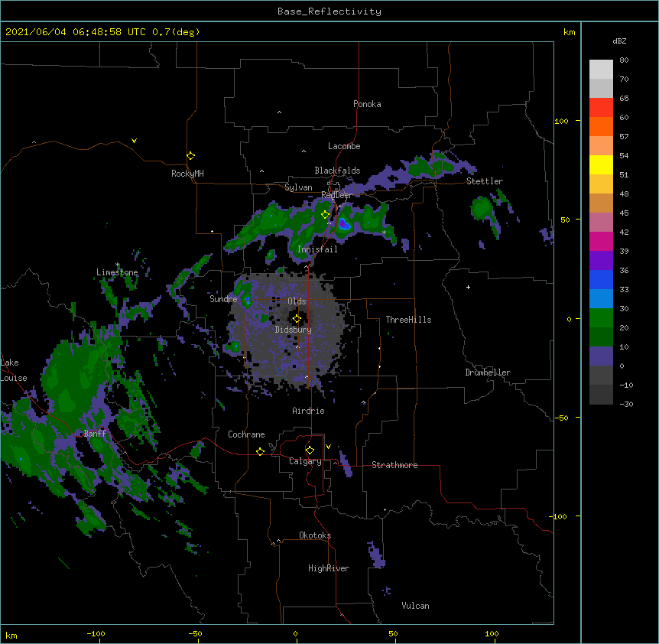This screenshot has height=644, width=659.
Task: Pick the red 65-60 dBZ legend swatch
Action: 601,108
